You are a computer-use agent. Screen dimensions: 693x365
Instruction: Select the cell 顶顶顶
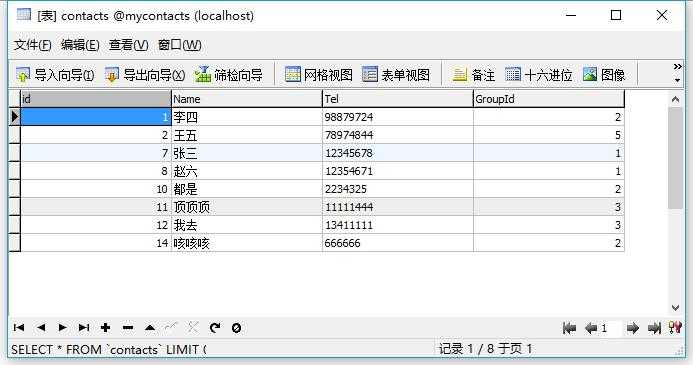coord(247,207)
